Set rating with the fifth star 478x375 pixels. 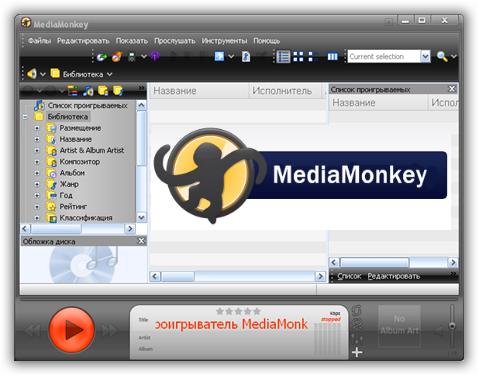(x=257, y=311)
